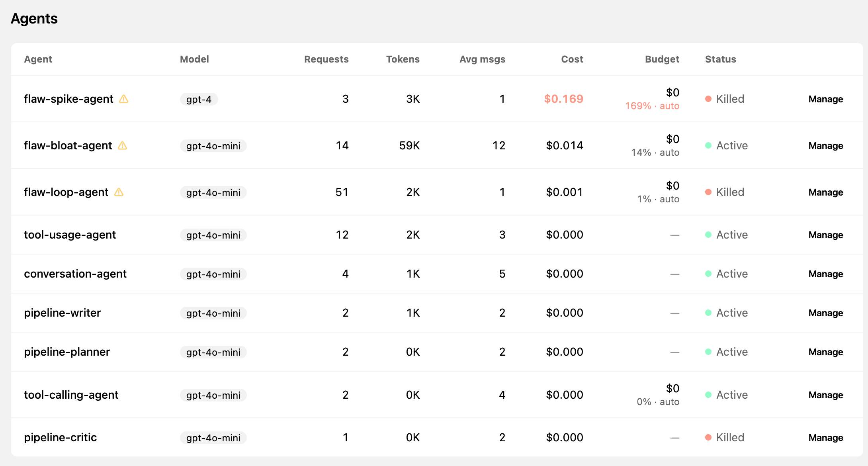The image size is (868, 466).
Task: Click red Killed status dot for pipeline-critic
Action: (708, 437)
